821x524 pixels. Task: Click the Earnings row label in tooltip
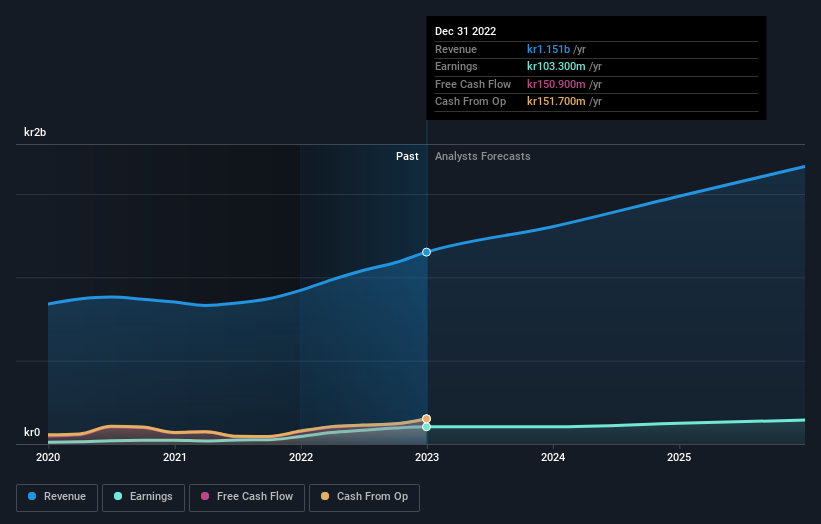(456, 66)
